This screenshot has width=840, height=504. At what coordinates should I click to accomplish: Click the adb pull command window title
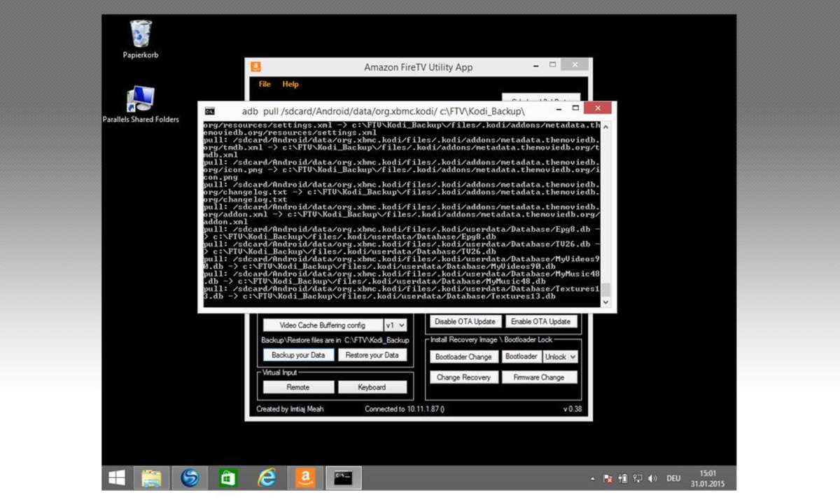tap(384, 111)
